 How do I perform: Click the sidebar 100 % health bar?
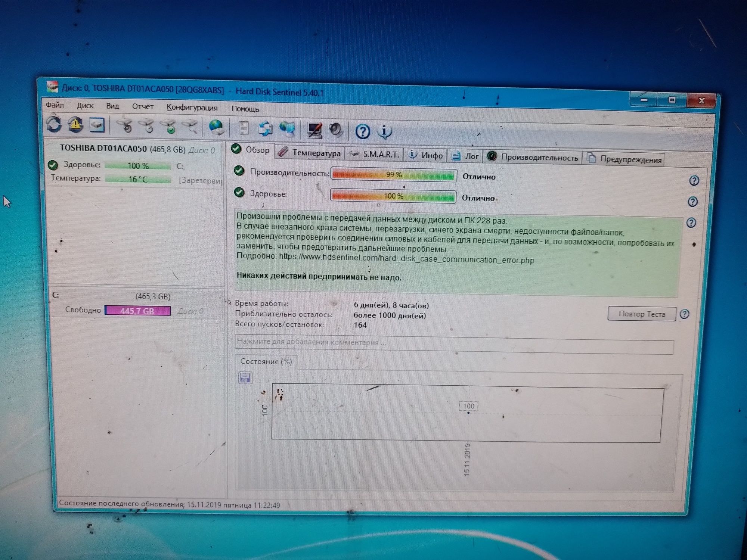138,166
